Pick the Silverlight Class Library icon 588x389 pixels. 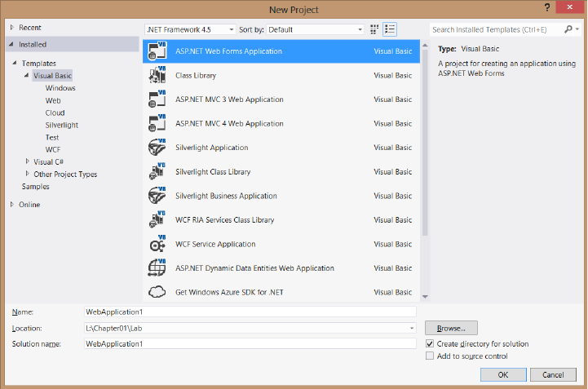click(x=157, y=171)
